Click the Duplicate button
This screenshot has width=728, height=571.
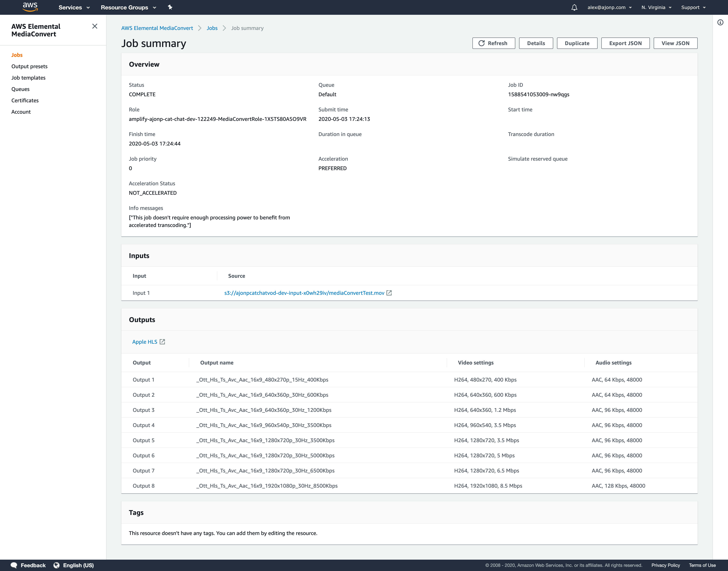[x=577, y=43]
